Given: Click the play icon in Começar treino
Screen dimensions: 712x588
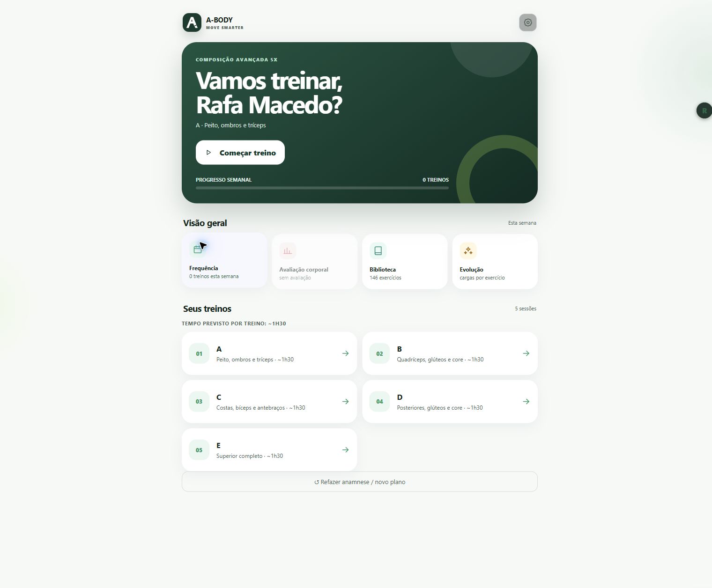Looking at the screenshot, I should [x=209, y=153].
